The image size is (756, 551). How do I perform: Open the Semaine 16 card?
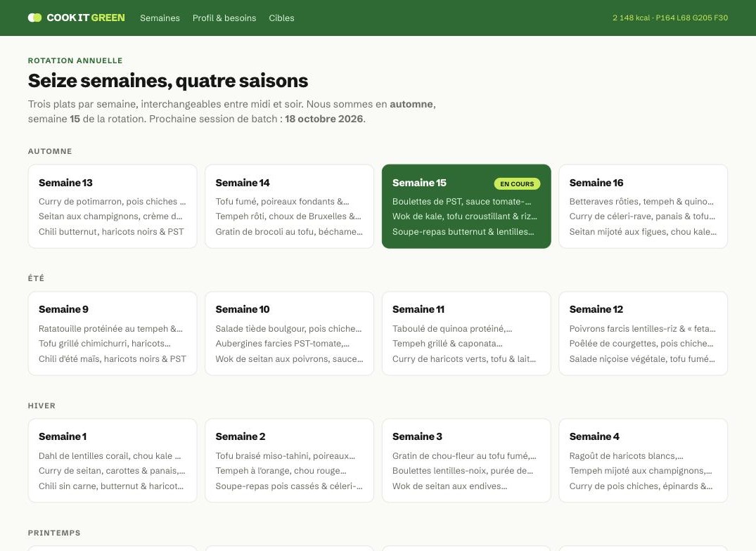[643, 206]
